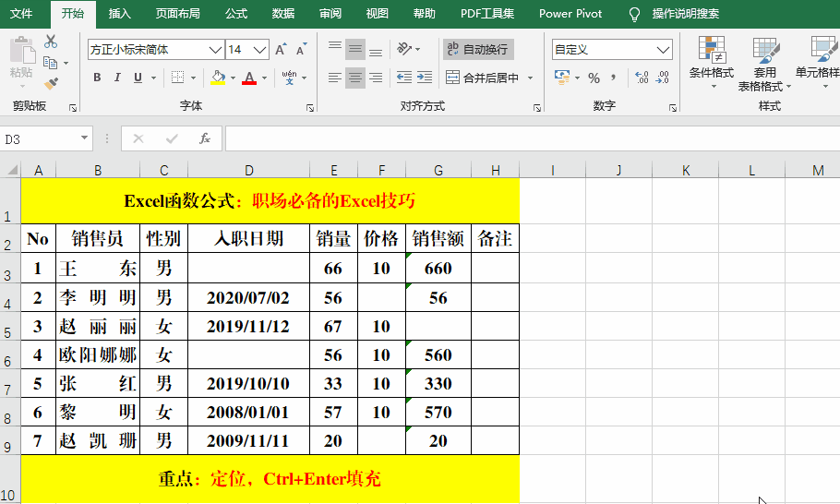Screen dimensions: 840x504
Task: Click the 操作说明搜索 search box
Action: pyautogui.click(x=685, y=14)
